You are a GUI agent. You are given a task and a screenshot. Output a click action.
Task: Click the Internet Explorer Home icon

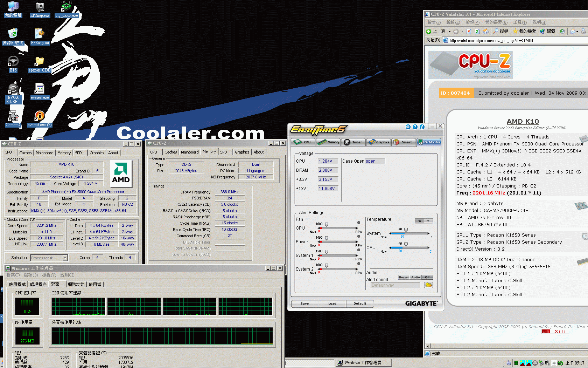pos(486,31)
